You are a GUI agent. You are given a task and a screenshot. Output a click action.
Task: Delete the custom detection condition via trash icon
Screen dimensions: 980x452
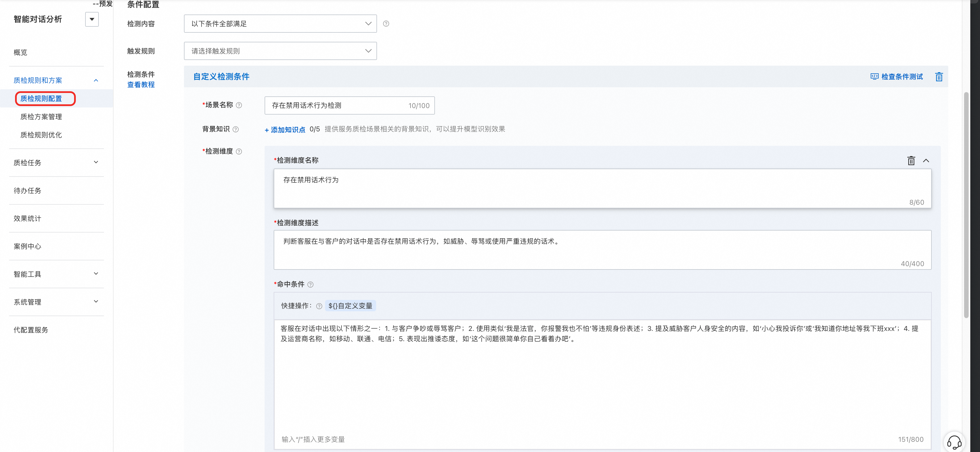939,77
